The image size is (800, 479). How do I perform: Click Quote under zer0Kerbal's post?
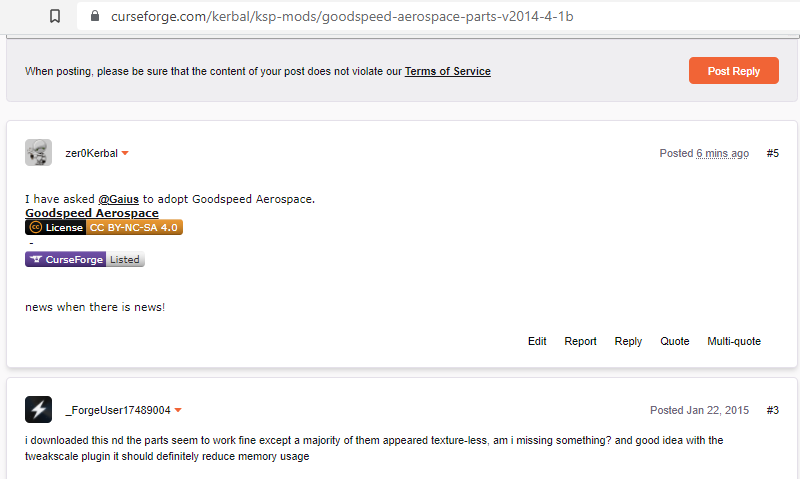point(674,341)
